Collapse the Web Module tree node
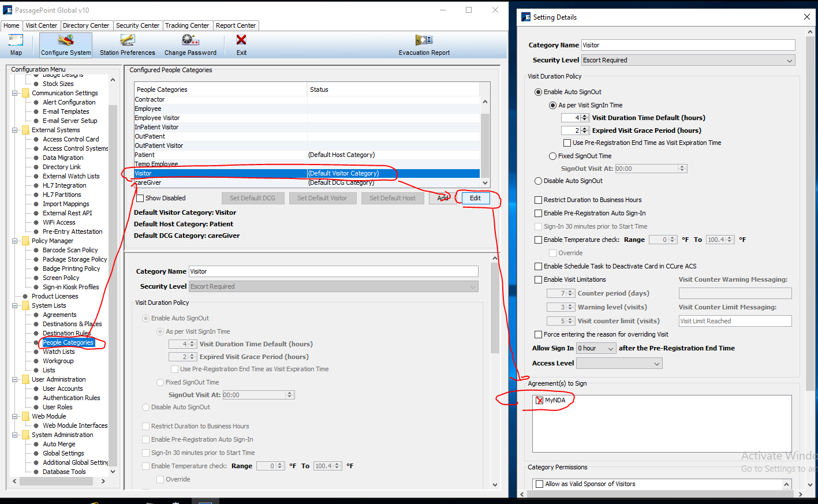The height and width of the screenshot is (504, 818). [15, 416]
